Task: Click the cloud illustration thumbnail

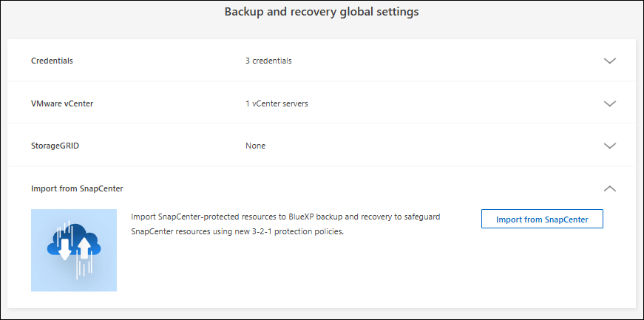Action: tap(74, 250)
